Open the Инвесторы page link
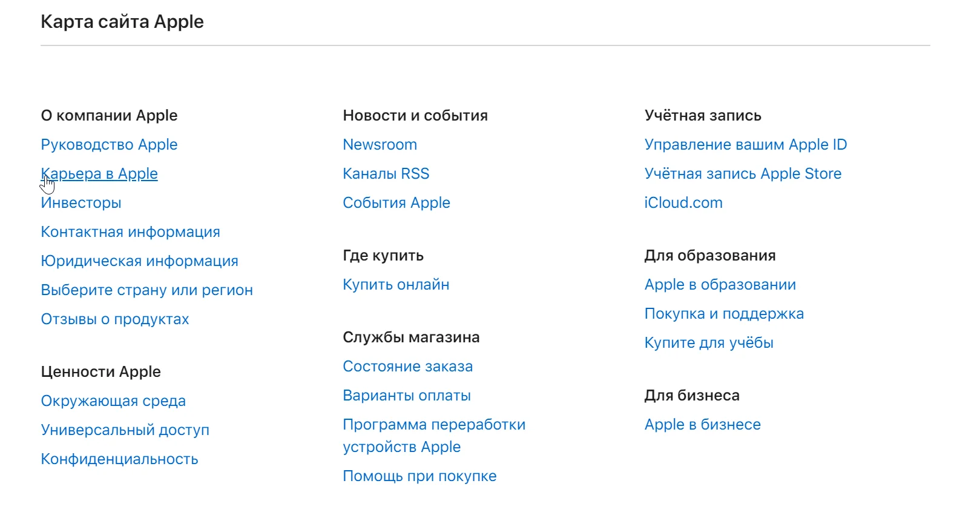Image resolution: width=980 pixels, height=515 pixels. (x=81, y=203)
